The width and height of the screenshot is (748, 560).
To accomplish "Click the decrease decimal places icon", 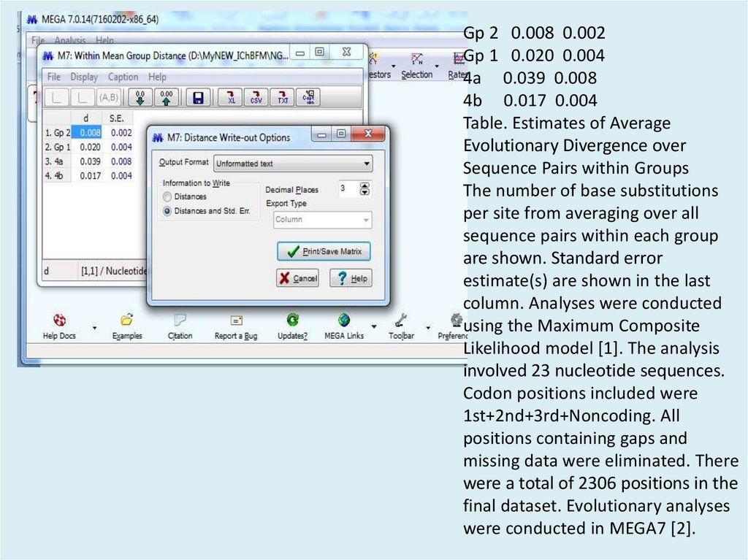I will (x=140, y=97).
